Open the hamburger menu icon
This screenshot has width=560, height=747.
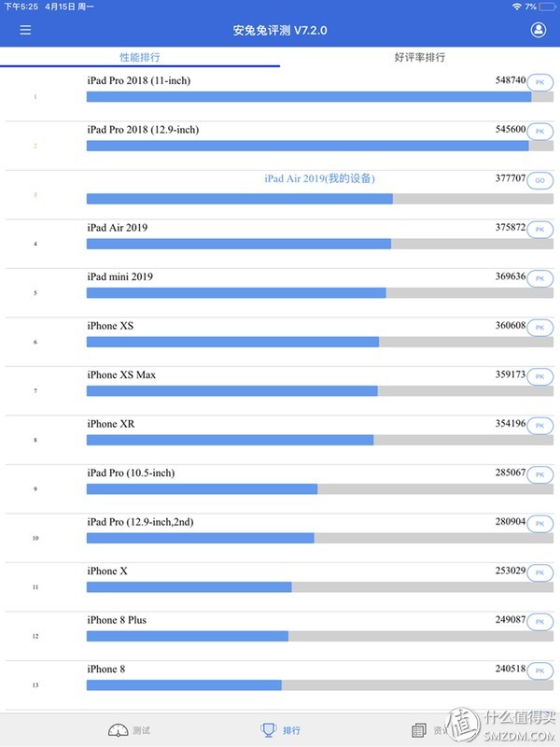(x=25, y=30)
